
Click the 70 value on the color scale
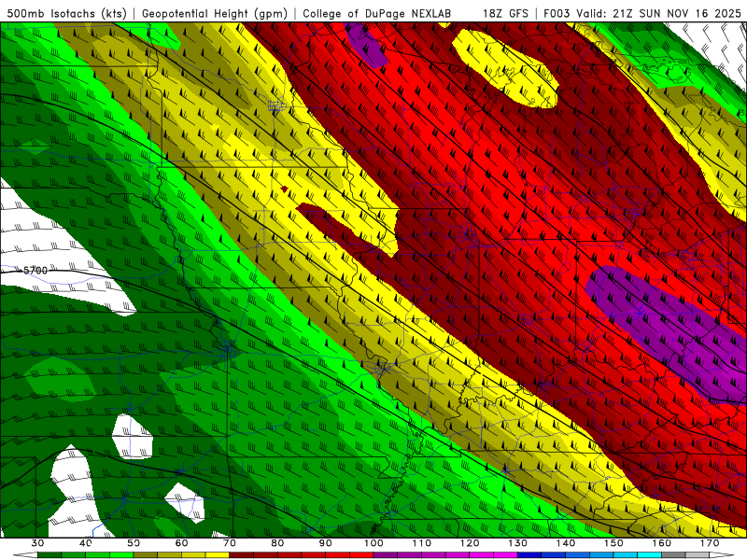click(x=230, y=543)
